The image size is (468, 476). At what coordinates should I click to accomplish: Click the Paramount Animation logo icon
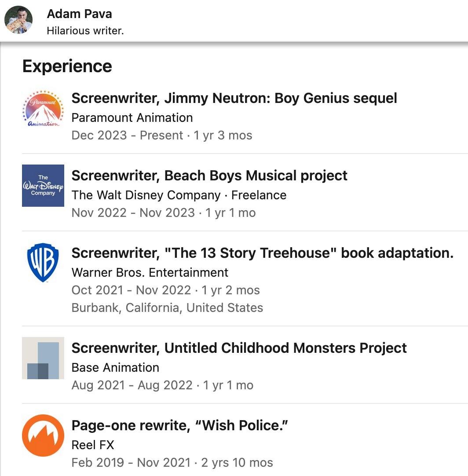click(x=43, y=108)
